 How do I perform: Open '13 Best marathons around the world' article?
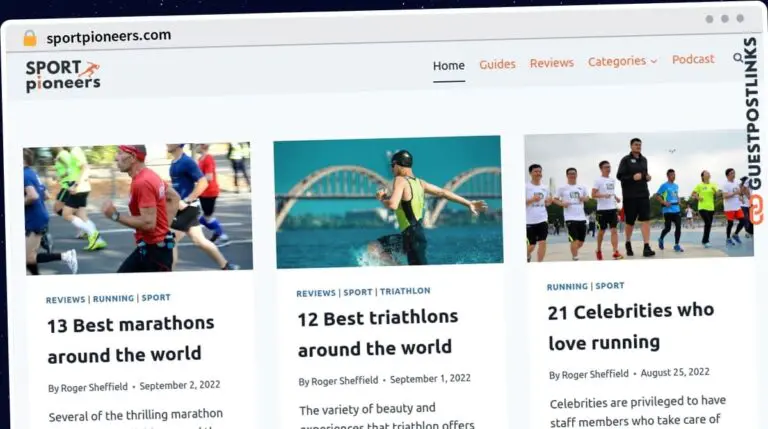130,339
